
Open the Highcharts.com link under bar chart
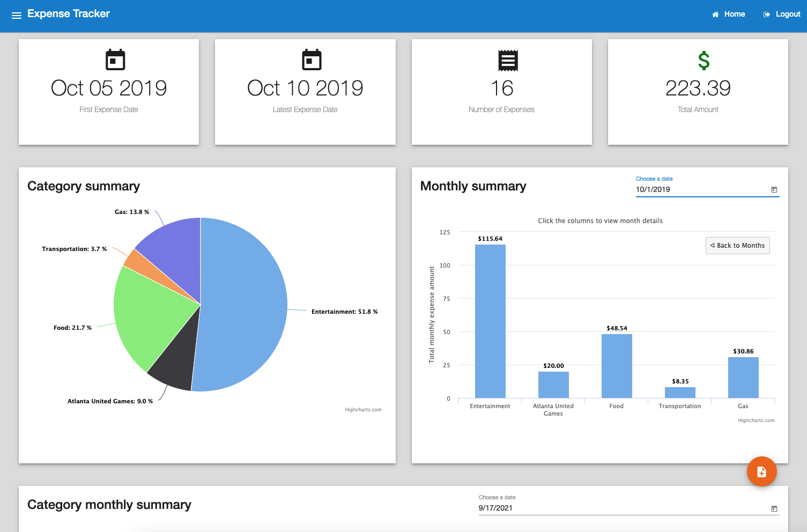(756, 420)
